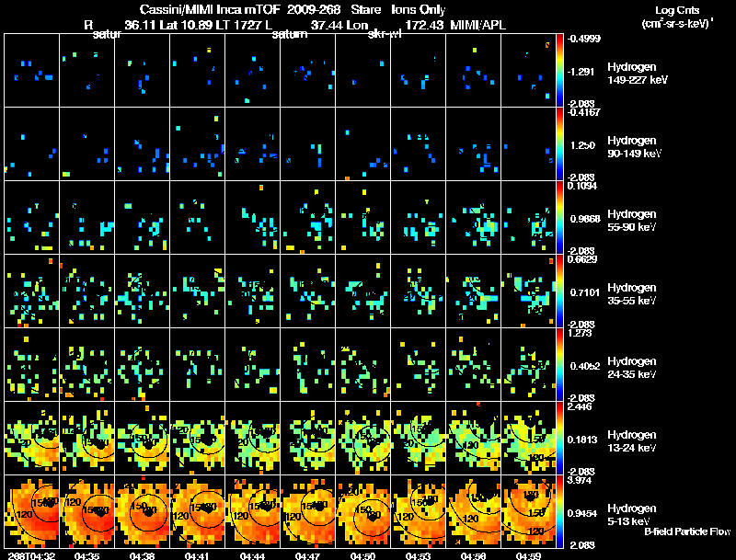Select the 5-13 keV image at 04:32

pos(32,512)
